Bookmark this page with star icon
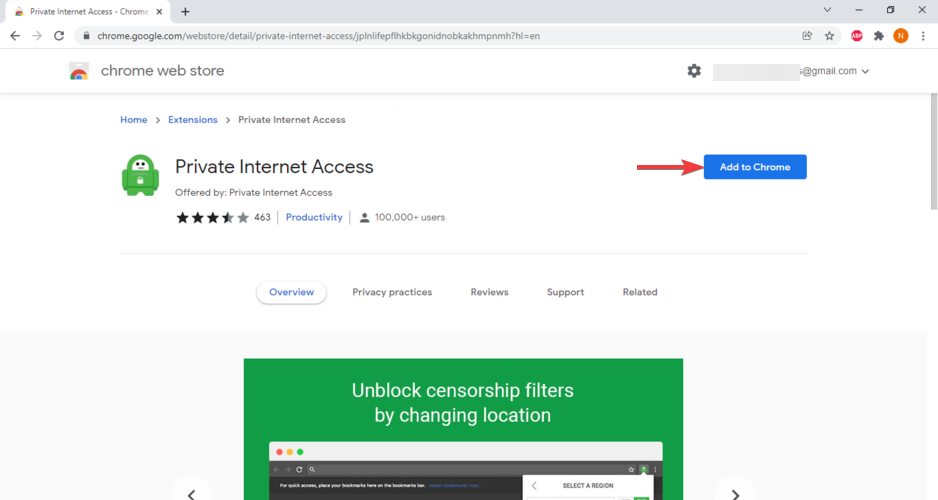 coord(829,35)
